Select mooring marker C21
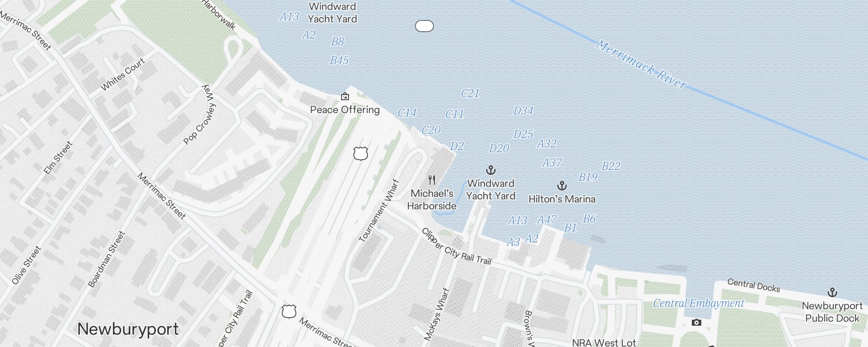This screenshot has height=347, width=868. pos(470,93)
